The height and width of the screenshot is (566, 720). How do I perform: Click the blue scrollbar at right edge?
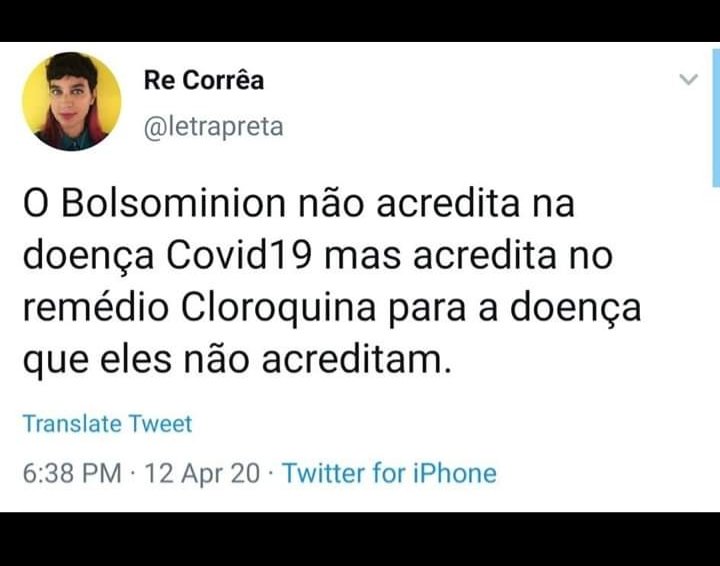[716, 118]
